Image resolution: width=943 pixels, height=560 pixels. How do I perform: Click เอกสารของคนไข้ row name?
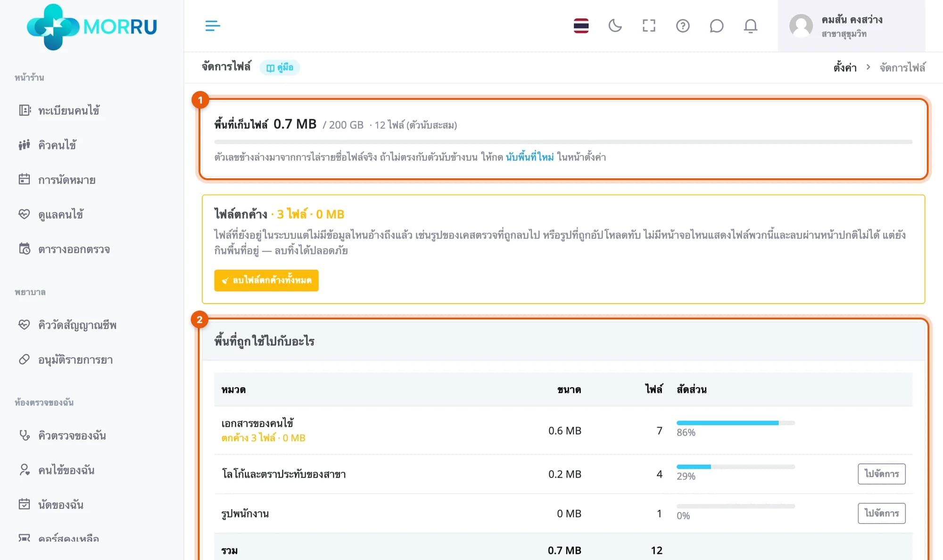click(x=257, y=423)
